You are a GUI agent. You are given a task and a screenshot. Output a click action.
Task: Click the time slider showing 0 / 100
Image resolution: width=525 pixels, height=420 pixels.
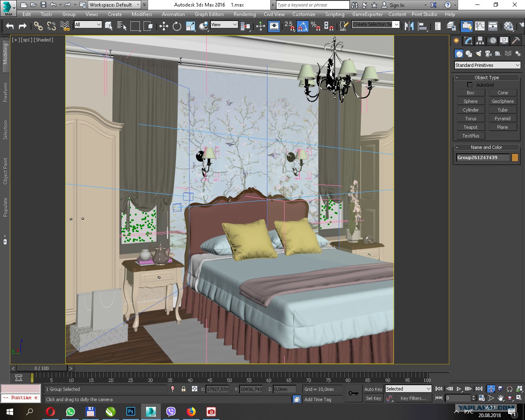(41, 368)
